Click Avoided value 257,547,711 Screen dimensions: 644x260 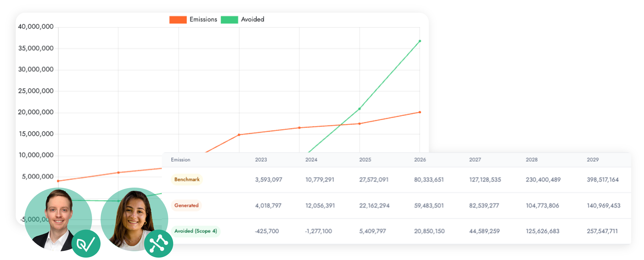tap(602, 231)
